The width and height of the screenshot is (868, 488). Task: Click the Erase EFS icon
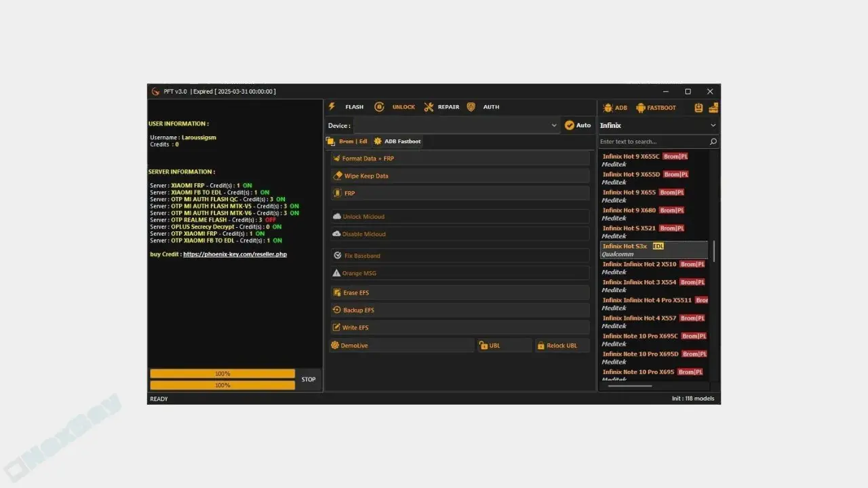tap(337, 292)
